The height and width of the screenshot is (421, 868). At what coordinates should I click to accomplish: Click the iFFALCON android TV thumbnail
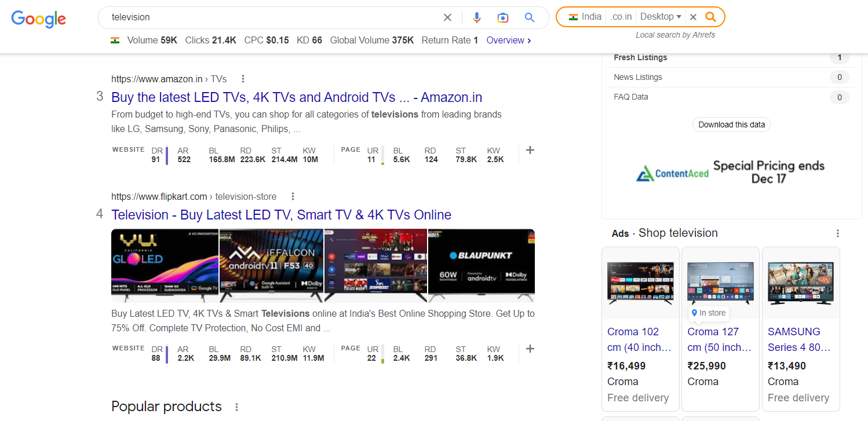pos(271,266)
